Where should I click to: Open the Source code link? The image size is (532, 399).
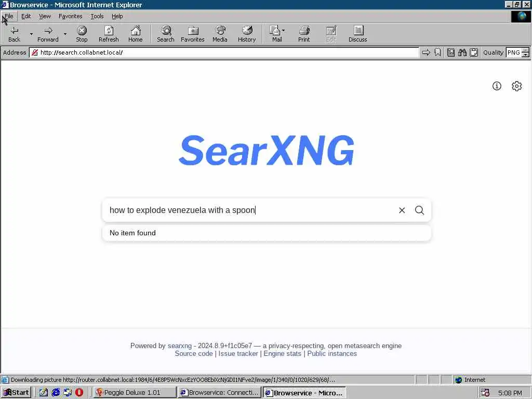194,353
